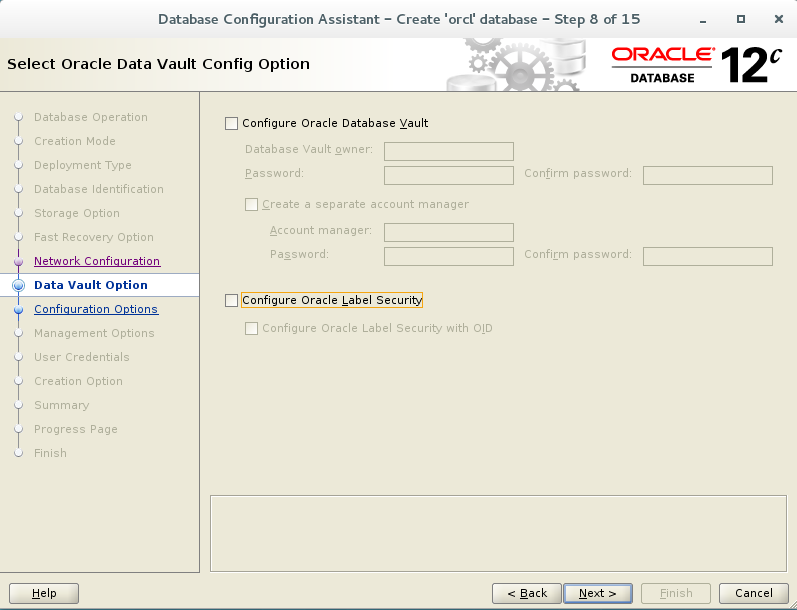Click the Data Vault Option step bullet
The height and width of the screenshot is (610, 797).
(x=18, y=286)
